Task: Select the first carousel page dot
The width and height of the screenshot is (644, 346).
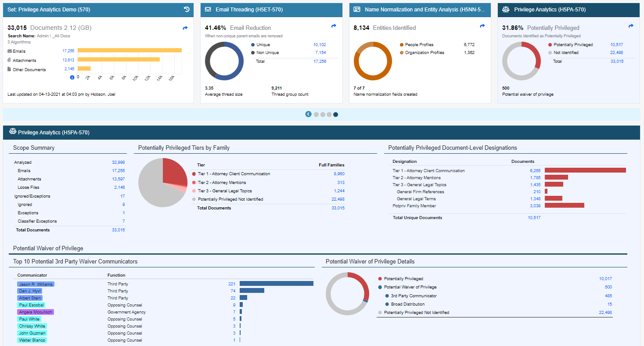Action: pos(316,115)
